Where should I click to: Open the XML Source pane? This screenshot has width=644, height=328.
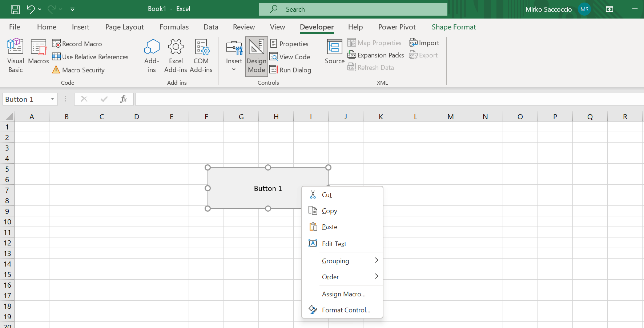pos(335,52)
